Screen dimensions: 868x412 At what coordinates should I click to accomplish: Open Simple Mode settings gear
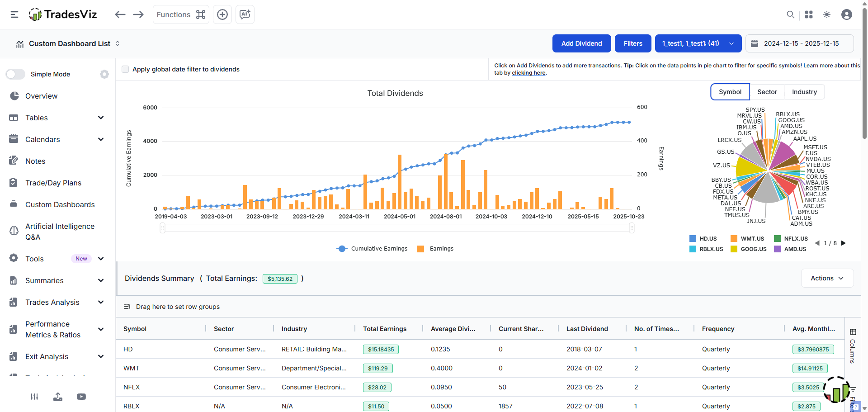(104, 74)
